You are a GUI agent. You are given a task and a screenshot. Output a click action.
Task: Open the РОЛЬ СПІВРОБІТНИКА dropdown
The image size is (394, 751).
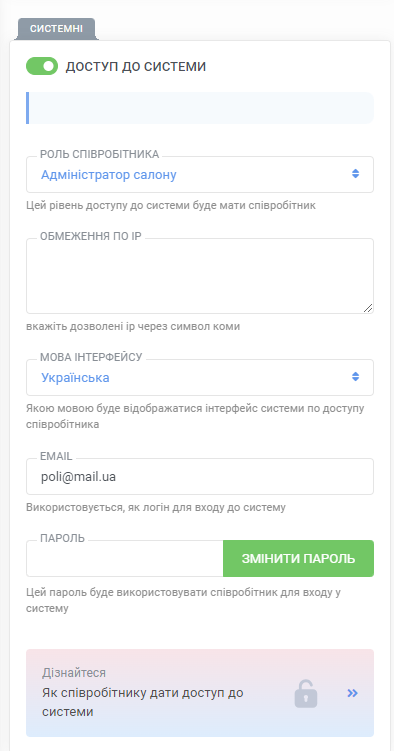coord(200,175)
